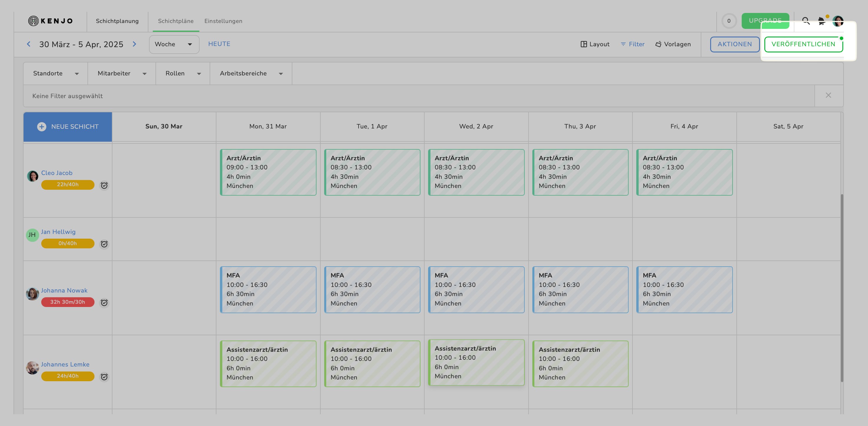The height and width of the screenshot is (426, 868).
Task: Toggle the Filter panel
Action: (x=632, y=44)
